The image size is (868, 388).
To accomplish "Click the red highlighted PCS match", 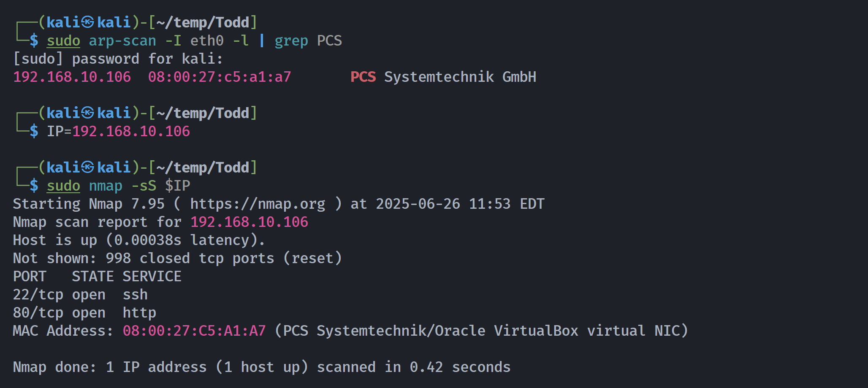I will 363,77.
